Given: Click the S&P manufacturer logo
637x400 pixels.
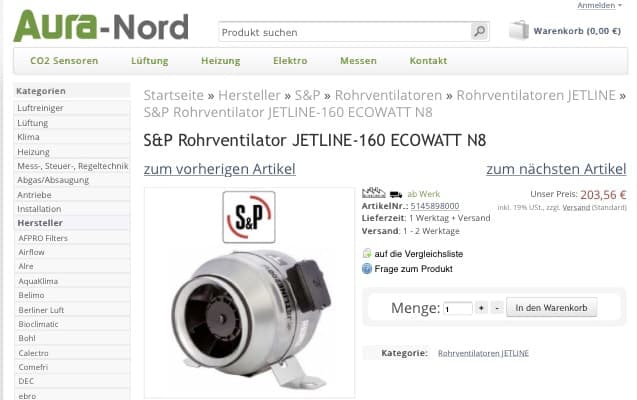Looking at the screenshot, I should pos(249,217).
